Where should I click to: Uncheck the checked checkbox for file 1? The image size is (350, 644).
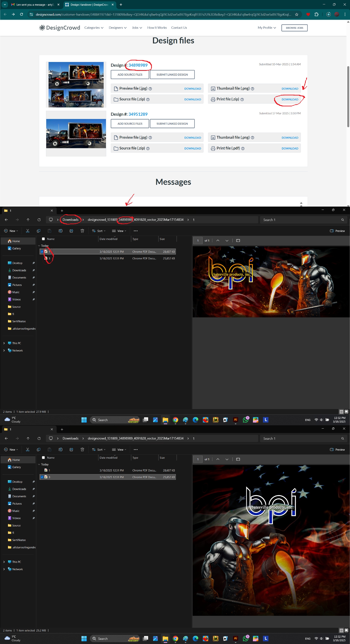(42, 252)
